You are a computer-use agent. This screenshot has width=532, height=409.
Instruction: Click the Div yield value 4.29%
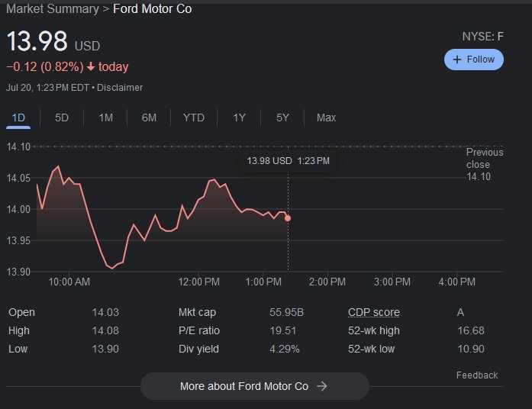pyautogui.click(x=285, y=349)
